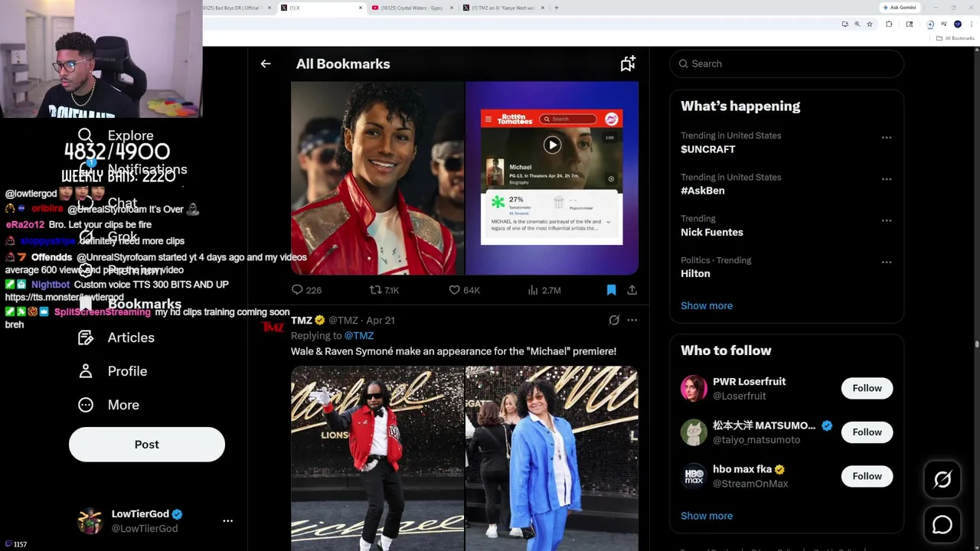Viewport: 980px width, 551px height.
Task: Open the @TMZ replying-to mention
Action: point(359,335)
